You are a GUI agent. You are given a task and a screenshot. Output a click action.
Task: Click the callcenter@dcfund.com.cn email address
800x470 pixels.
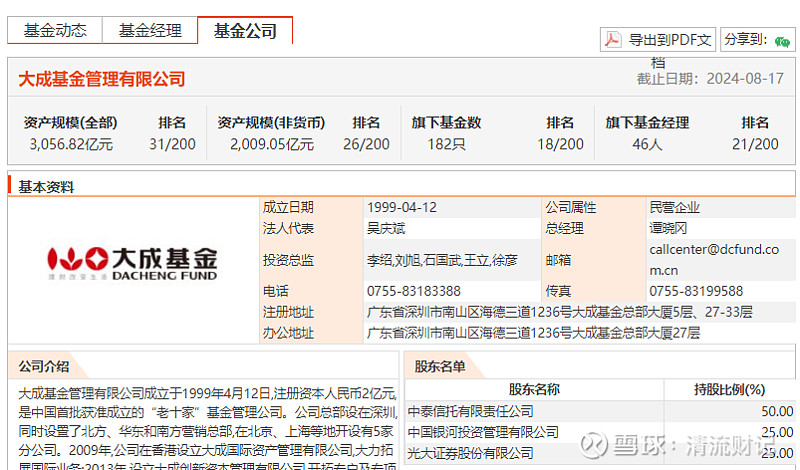(x=714, y=259)
